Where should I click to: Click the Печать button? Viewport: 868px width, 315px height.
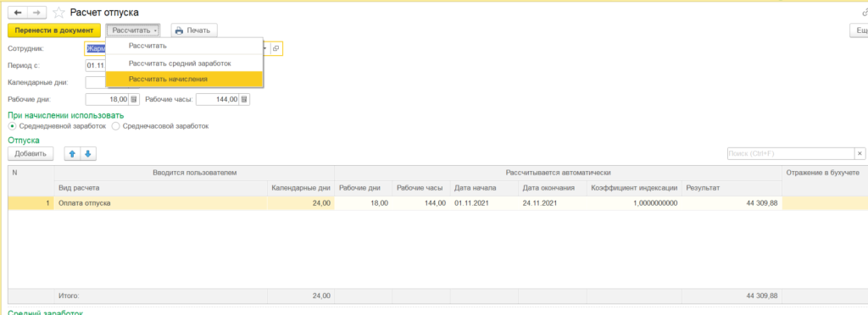coord(194,30)
